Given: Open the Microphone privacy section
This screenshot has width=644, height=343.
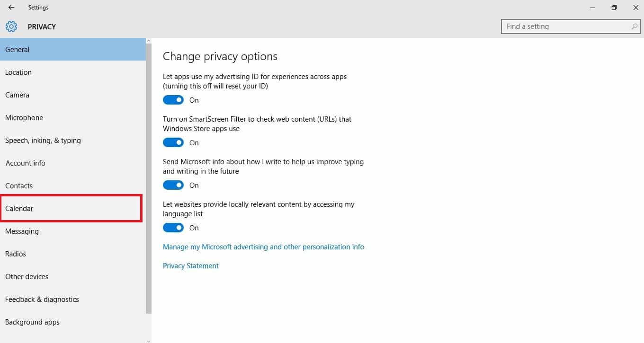Looking at the screenshot, I should pos(24,117).
